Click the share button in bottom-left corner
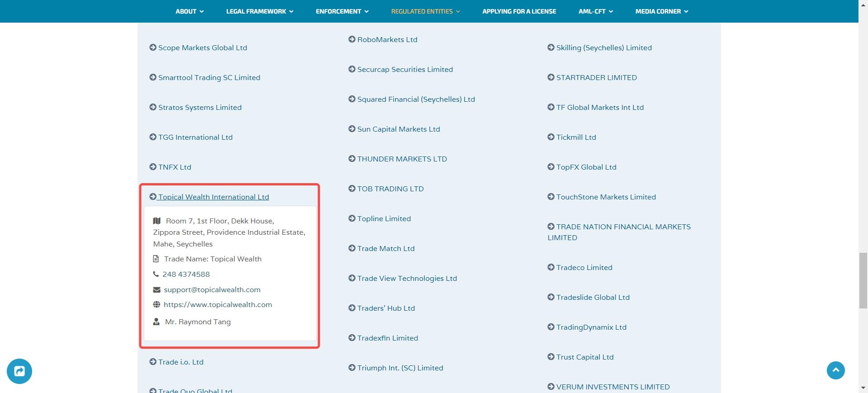Viewport: 868px width, 393px height. click(x=19, y=371)
